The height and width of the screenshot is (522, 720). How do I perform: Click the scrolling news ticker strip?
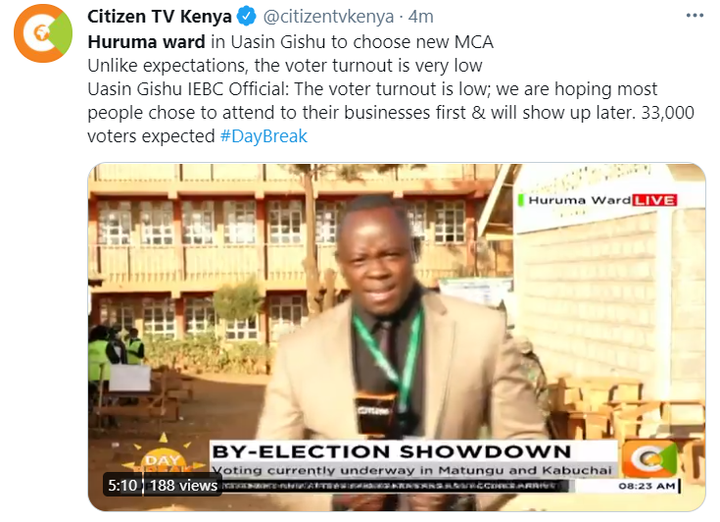pyautogui.click(x=395, y=486)
